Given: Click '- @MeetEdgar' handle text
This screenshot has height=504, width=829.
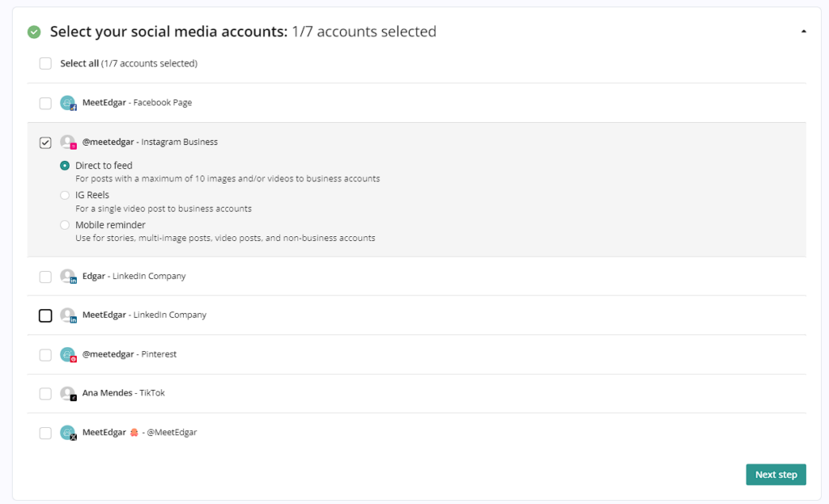Looking at the screenshot, I should tap(169, 432).
